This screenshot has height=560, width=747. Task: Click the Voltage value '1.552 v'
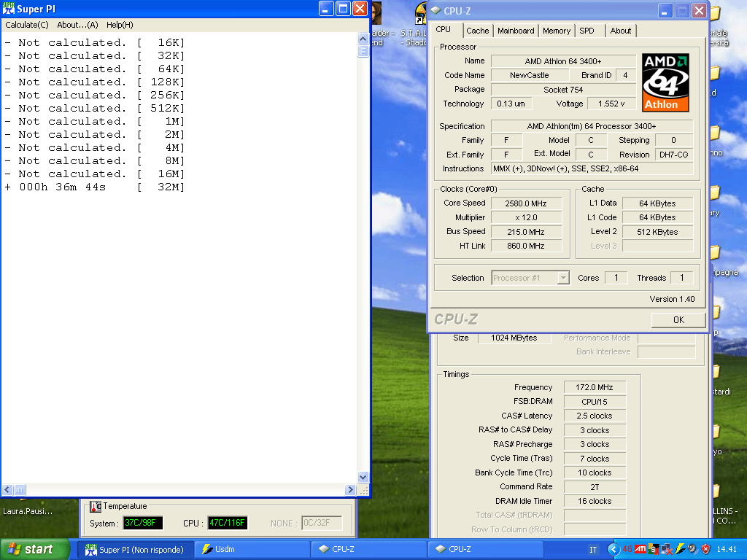tap(611, 104)
